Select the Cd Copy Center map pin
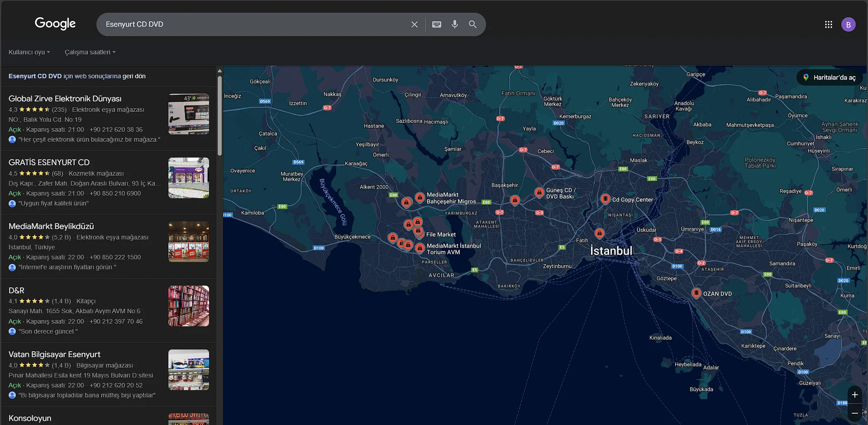Viewport: 868px width, 425px height. 605,199
